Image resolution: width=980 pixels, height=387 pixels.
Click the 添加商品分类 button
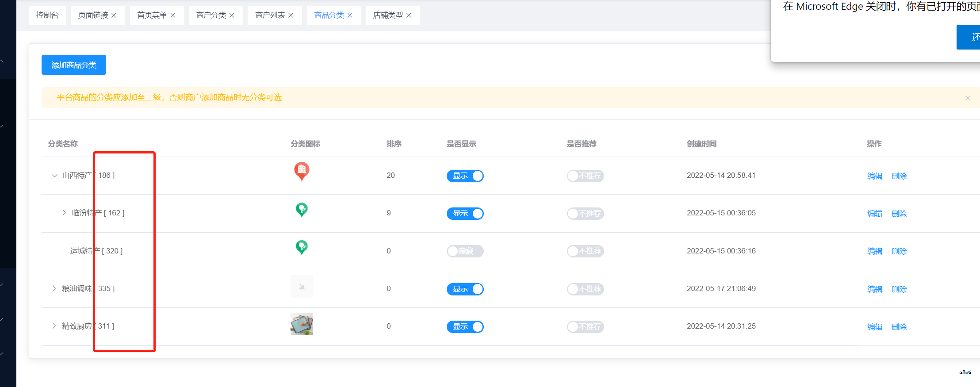pos(74,65)
